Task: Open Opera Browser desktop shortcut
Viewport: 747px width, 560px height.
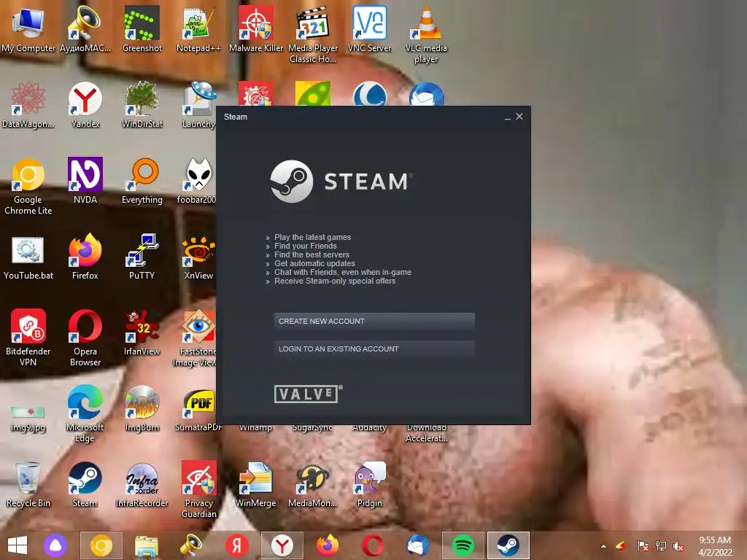Action: pyautogui.click(x=85, y=338)
